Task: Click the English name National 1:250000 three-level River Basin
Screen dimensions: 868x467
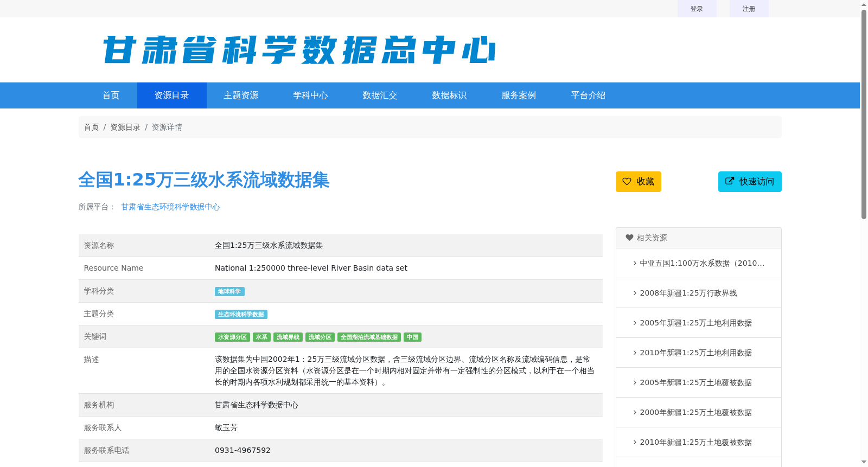Action: (x=311, y=268)
